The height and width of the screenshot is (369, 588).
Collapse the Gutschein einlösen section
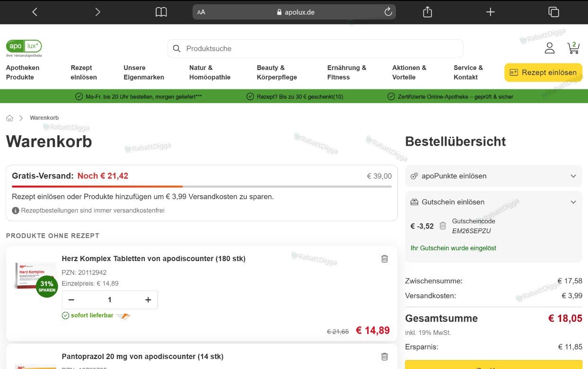573,202
